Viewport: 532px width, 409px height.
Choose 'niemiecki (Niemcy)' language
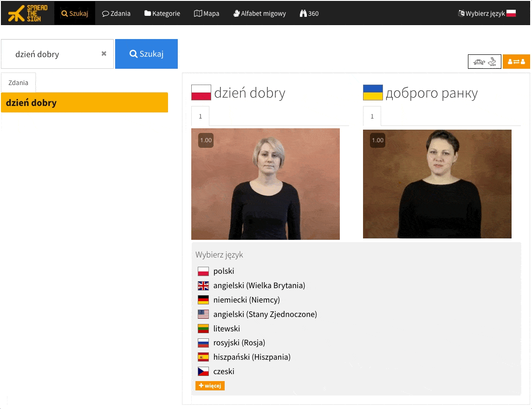pos(247,300)
